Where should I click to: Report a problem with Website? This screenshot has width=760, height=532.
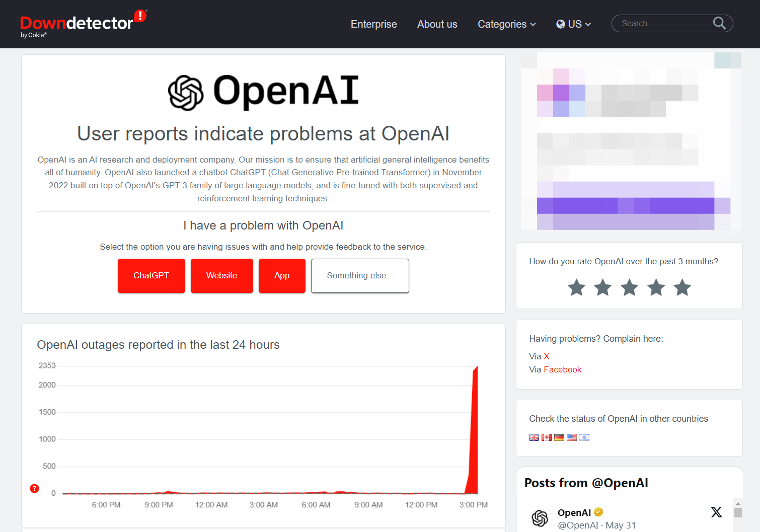pyautogui.click(x=222, y=275)
